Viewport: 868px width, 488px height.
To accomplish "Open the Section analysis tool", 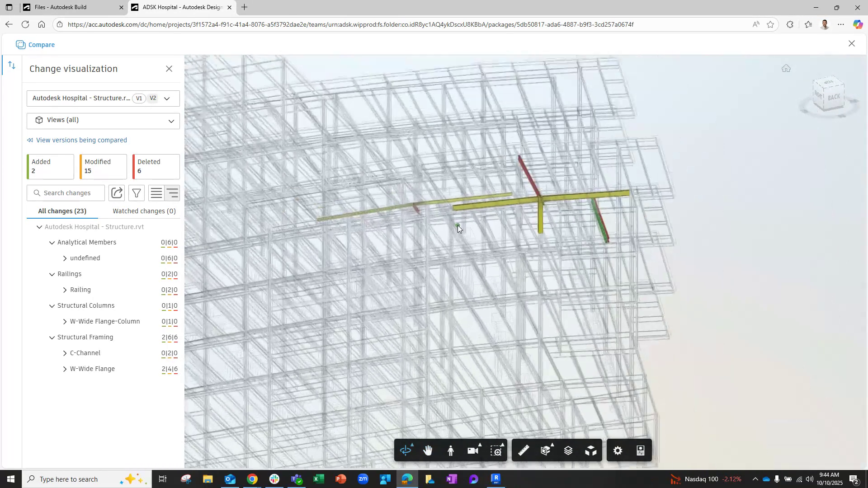I will pyautogui.click(x=546, y=450).
